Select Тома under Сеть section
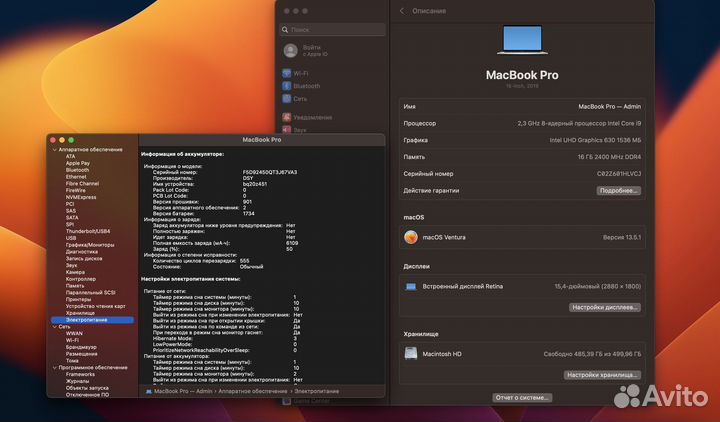This screenshot has height=422, width=720. pyautogui.click(x=72, y=361)
